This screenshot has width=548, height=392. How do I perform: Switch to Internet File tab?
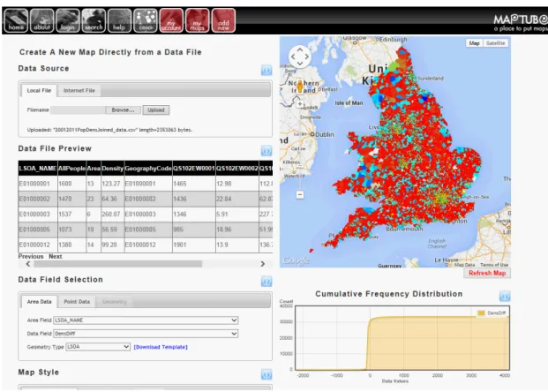coord(79,91)
